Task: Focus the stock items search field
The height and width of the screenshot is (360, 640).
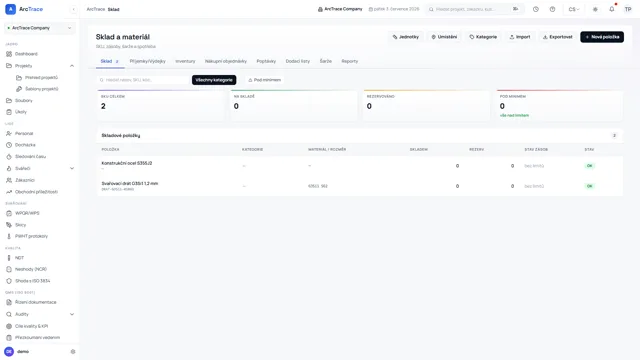Action: (143, 80)
